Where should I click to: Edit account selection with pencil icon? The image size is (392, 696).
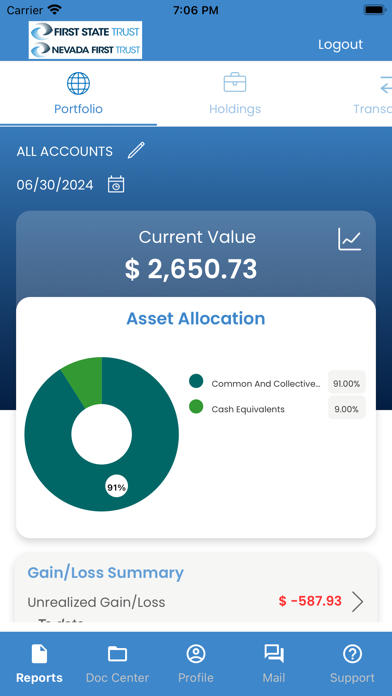[x=136, y=150]
